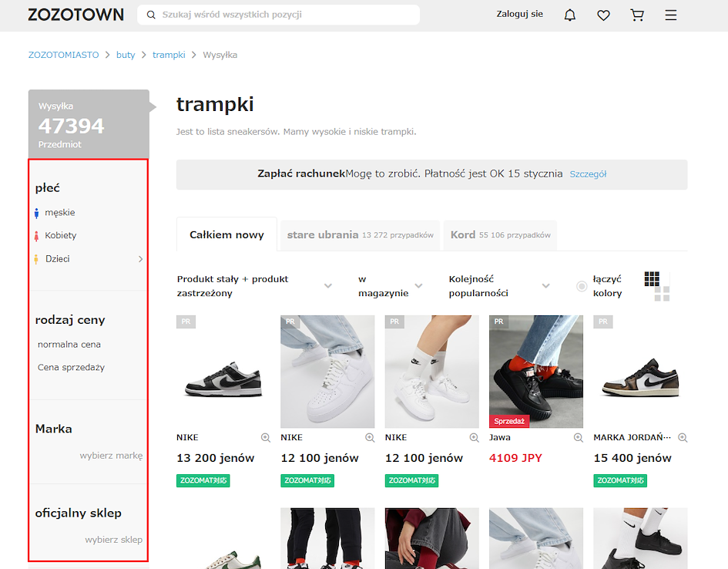The height and width of the screenshot is (569, 728).
Task: Go to ZOZOTOMIASTO breadcrumb
Action: pyautogui.click(x=64, y=55)
